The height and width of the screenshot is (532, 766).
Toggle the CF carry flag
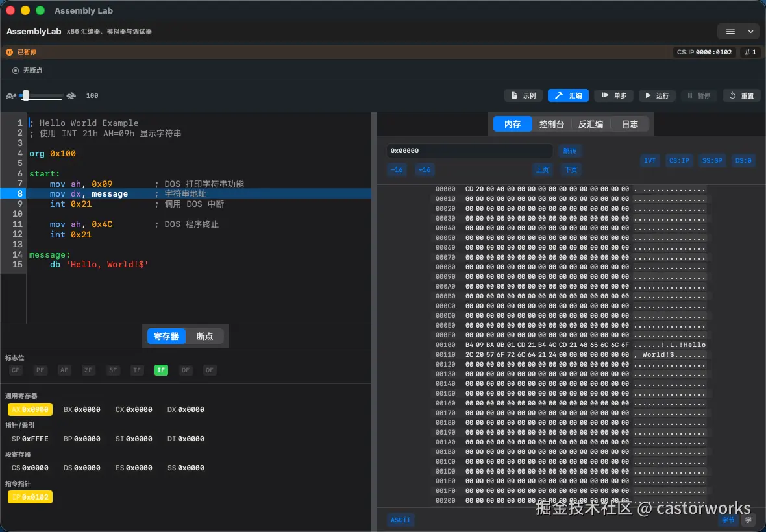tap(16, 370)
